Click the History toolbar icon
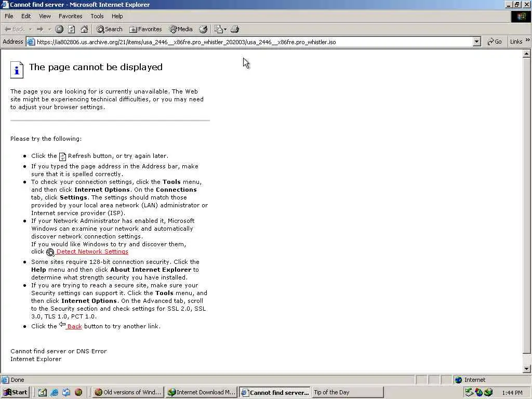The height and width of the screenshot is (399, 532). (203, 29)
